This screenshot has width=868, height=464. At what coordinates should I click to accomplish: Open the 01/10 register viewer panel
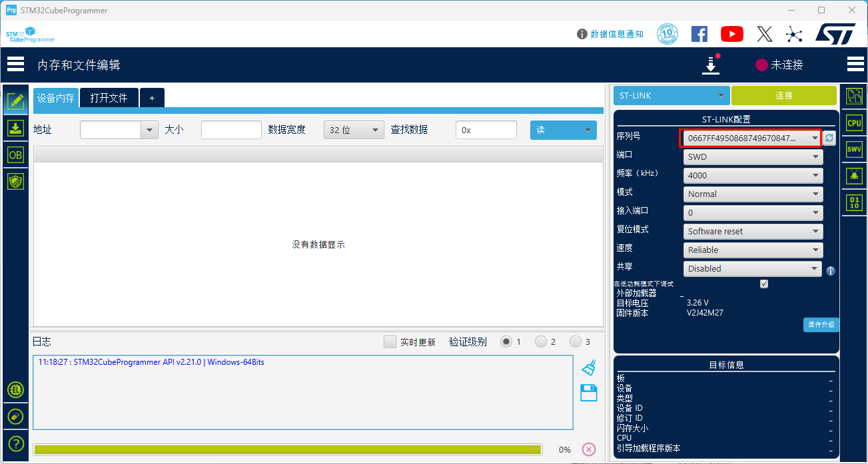pyautogui.click(x=855, y=202)
